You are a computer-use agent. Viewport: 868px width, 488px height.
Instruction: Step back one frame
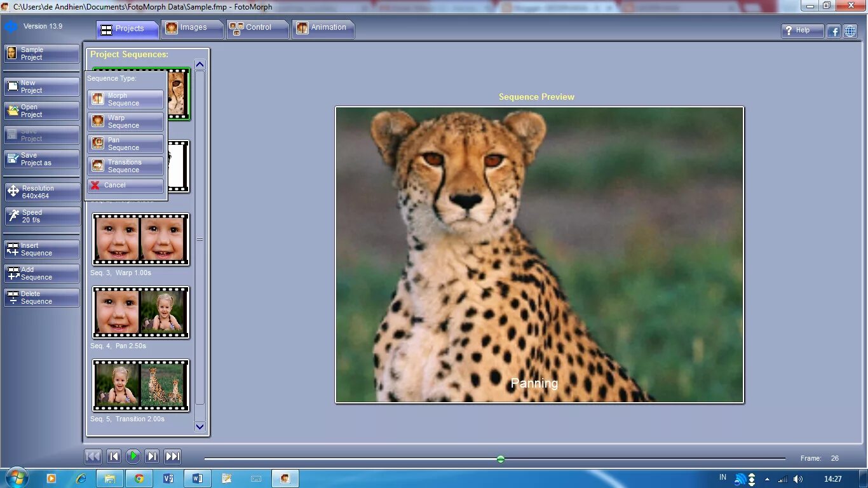pyautogui.click(x=114, y=456)
